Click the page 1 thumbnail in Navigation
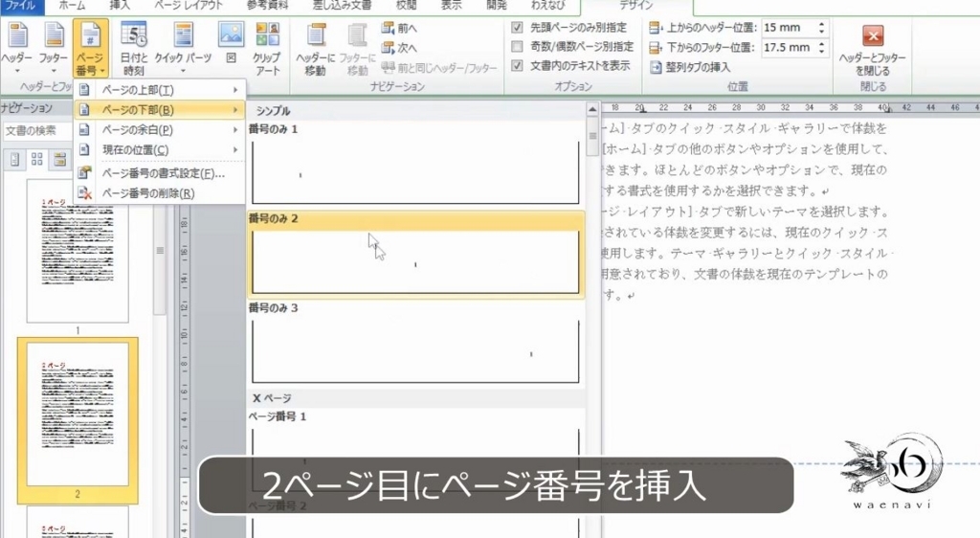 point(78,251)
